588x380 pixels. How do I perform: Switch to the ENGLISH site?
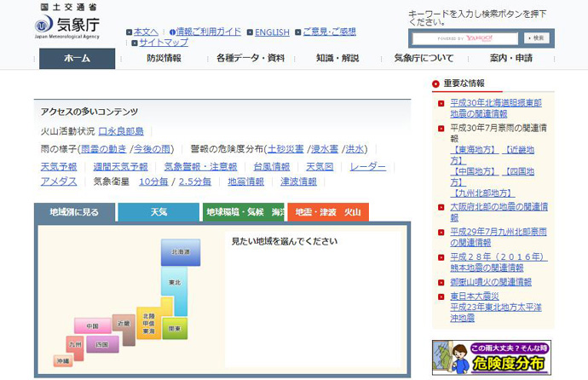(272, 32)
